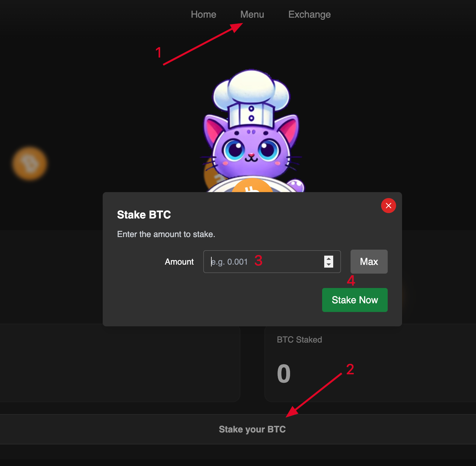Select the BTC Staked label
The width and height of the screenshot is (476, 466).
click(x=299, y=340)
